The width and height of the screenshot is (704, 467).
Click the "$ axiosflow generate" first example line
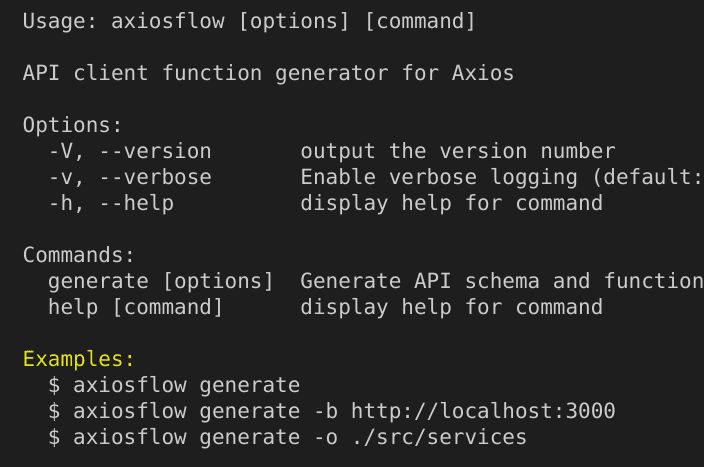tap(173, 385)
